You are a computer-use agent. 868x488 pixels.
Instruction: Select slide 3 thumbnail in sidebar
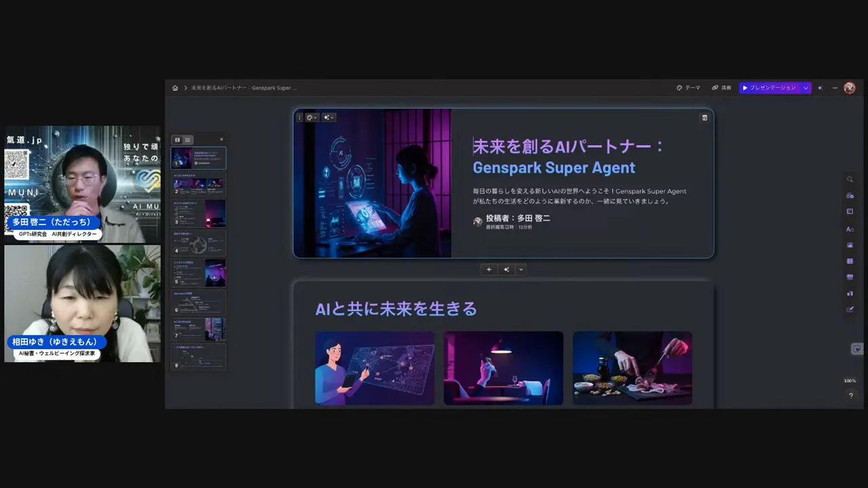pos(199,213)
